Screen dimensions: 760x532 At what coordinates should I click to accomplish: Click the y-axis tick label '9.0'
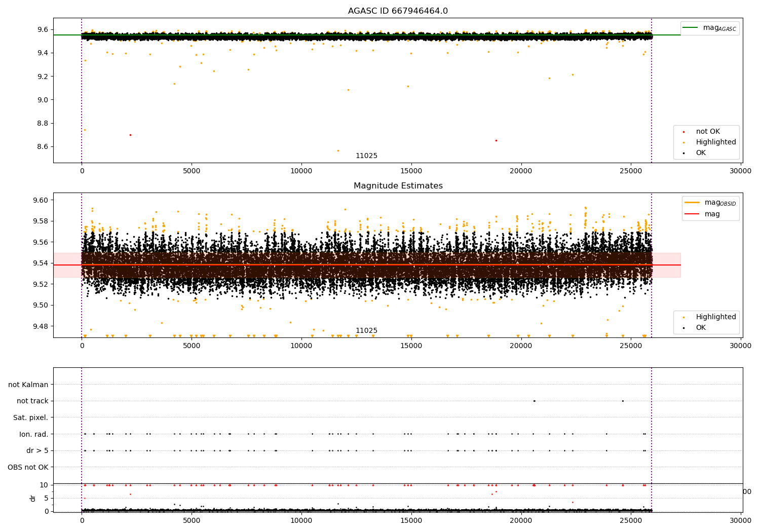43,100
